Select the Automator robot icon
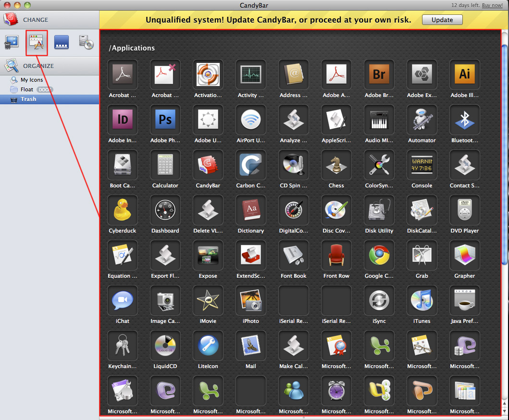Screen dimensions: 509x420 click(422, 120)
